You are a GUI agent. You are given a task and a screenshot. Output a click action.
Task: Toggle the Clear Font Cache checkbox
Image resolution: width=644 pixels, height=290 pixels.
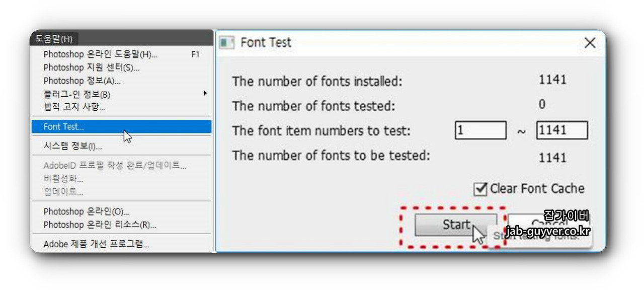click(481, 189)
